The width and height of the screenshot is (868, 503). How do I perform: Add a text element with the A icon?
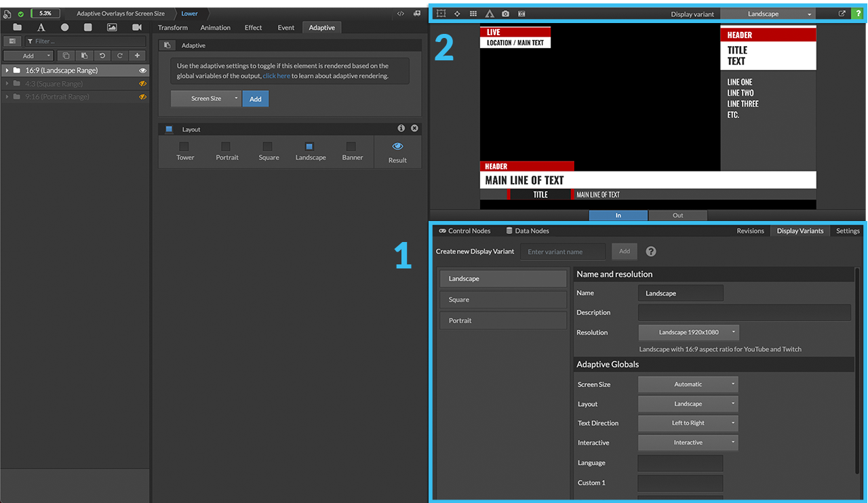(x=41, y=27)
